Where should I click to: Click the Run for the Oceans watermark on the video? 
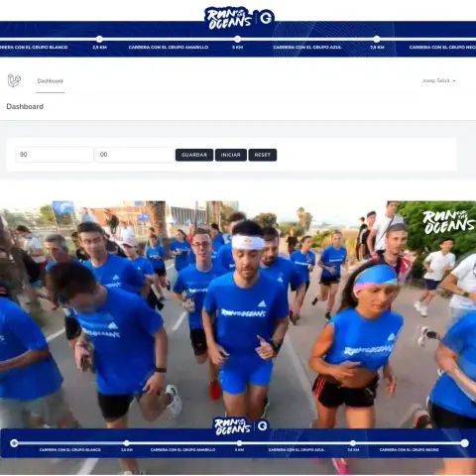449,222
